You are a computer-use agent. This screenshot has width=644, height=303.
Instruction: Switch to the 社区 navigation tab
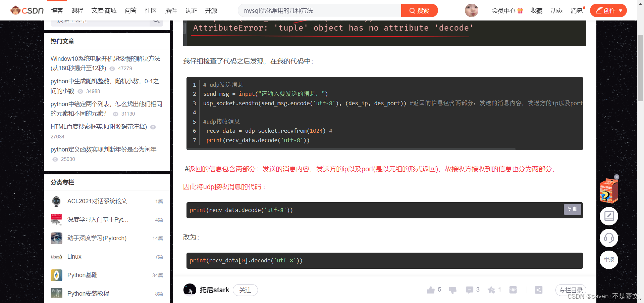[150, 11]
